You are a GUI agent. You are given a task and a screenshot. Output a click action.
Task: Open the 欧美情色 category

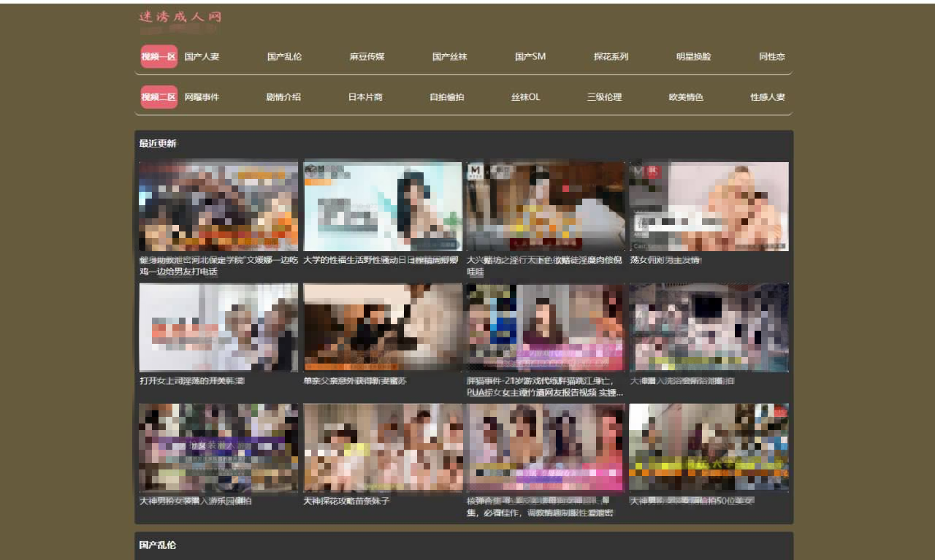686,96
